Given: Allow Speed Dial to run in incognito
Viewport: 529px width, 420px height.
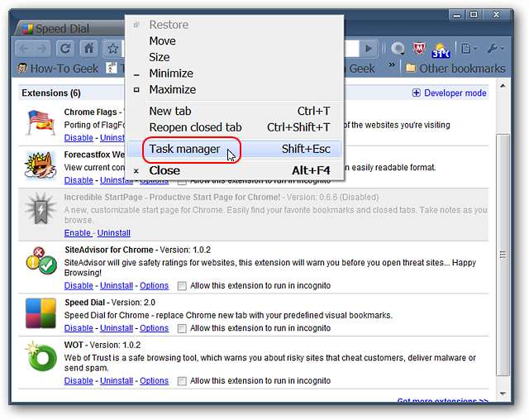Looking at the screenshot, I should [x=182, y=328].
